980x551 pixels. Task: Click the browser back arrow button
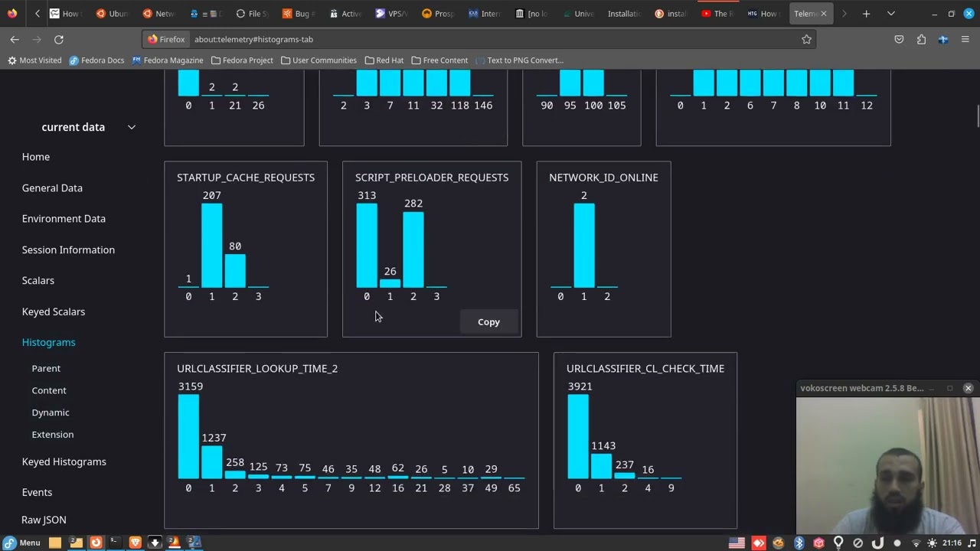(15, 39)
